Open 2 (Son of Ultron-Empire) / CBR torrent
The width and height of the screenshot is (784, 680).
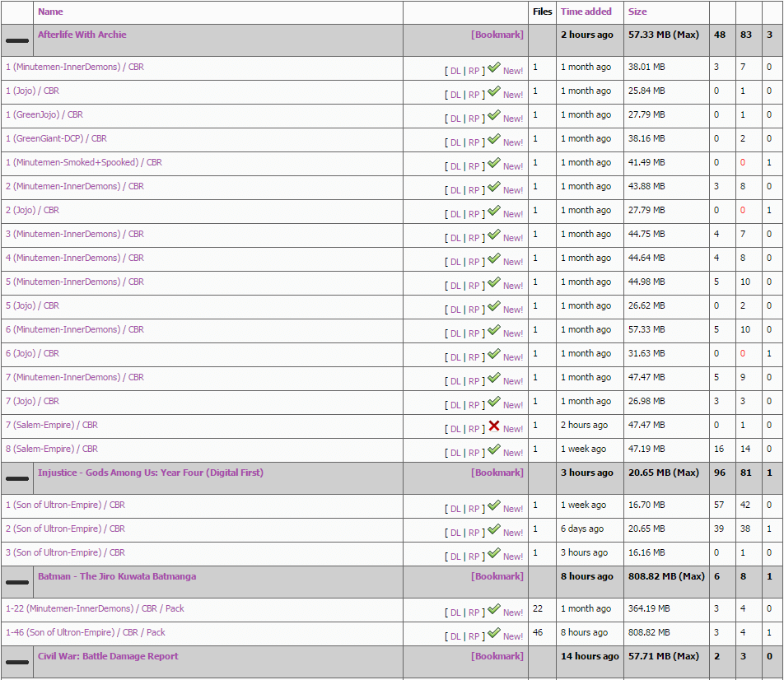[66, 529]
